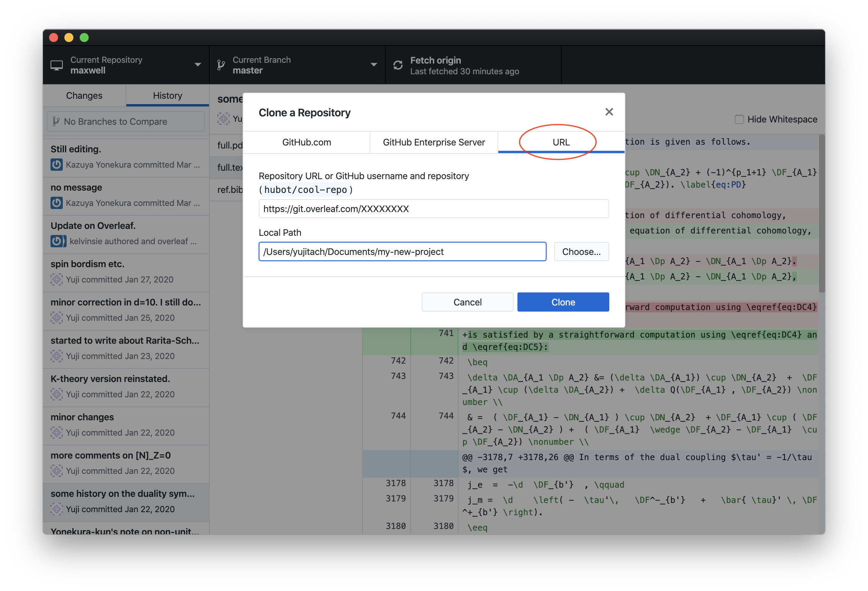Focus the Local Path text field
The image size is (868, 591).
[x=402, y=251]
